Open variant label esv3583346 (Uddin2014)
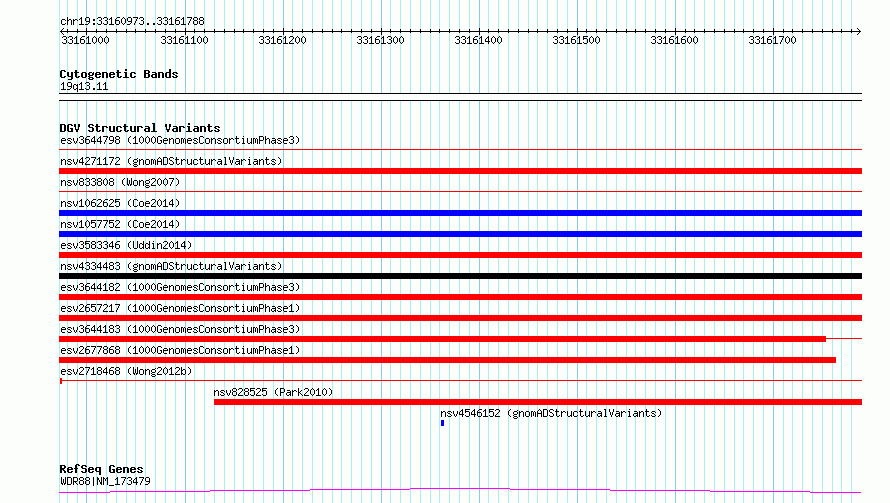Screen dimensions: 890x503 (x=126, y=245)
